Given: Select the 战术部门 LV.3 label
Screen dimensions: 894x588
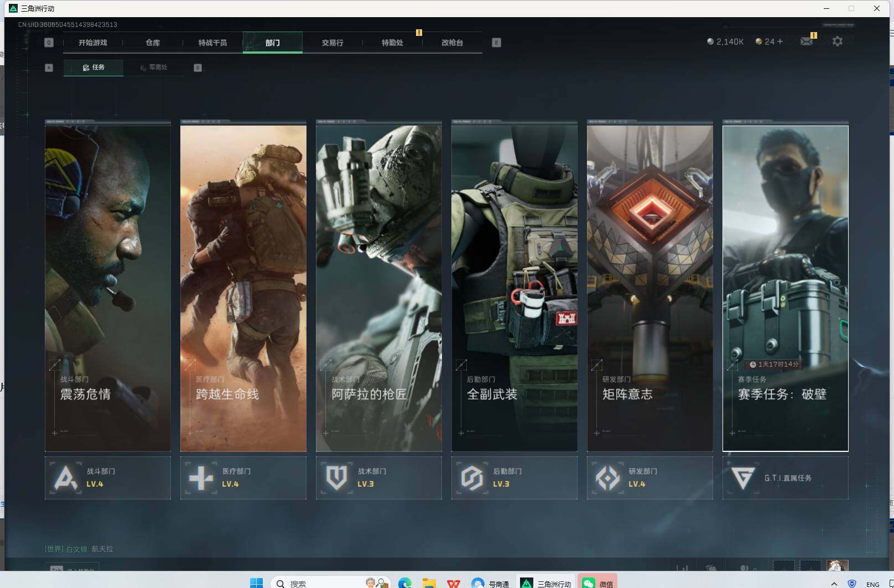Looking at the screenshot, I should tap(372, 477).
